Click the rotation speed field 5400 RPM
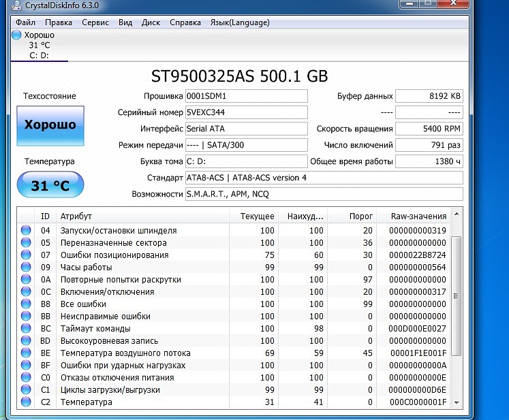Screen dimensions: 509x420 click(x=429, y=129)
